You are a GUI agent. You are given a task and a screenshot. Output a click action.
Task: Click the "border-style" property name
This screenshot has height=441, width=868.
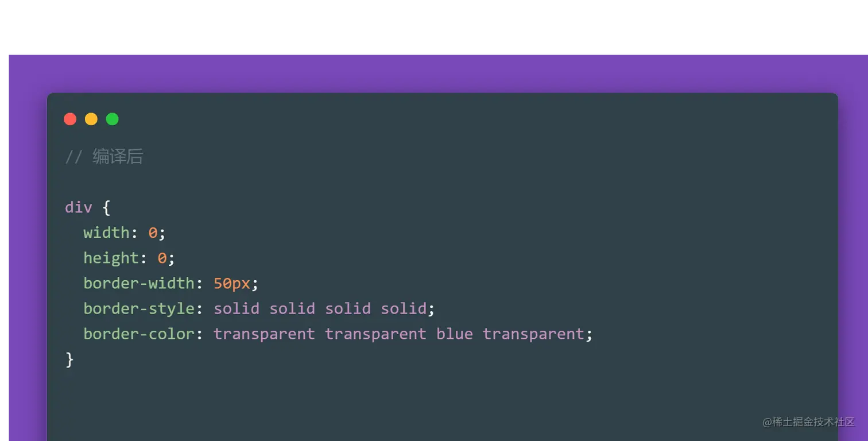click(139, 308)
